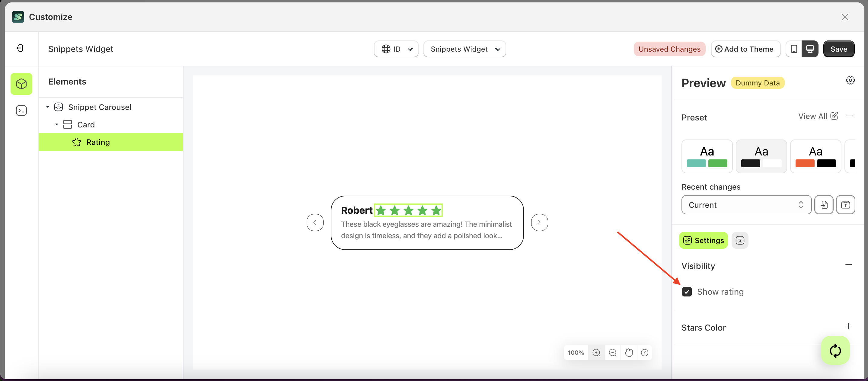
Task: Select the translation icon next to Settings
Action: [740, 240]
